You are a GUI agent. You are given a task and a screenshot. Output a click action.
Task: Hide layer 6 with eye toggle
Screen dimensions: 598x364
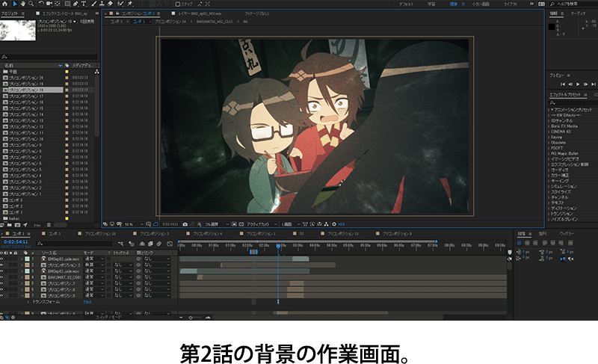[1, 289]
